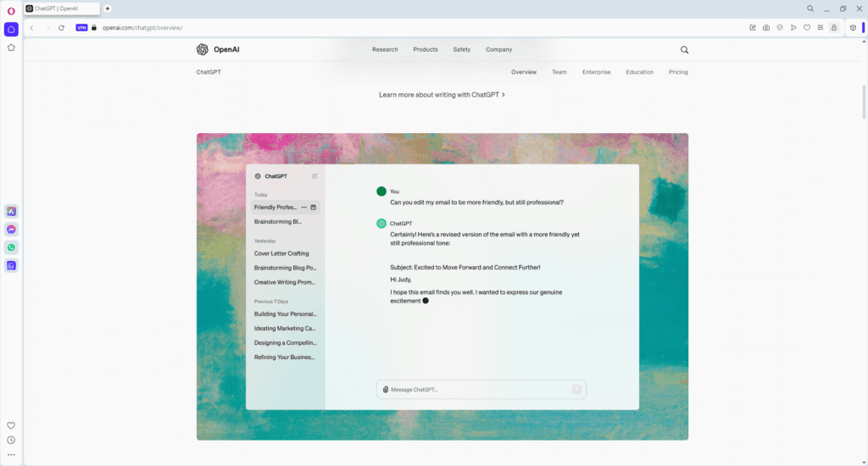The height and width of the screenshot is (466, 868).
Task: Start a new chat with compose icon
Action: [314, 176]
